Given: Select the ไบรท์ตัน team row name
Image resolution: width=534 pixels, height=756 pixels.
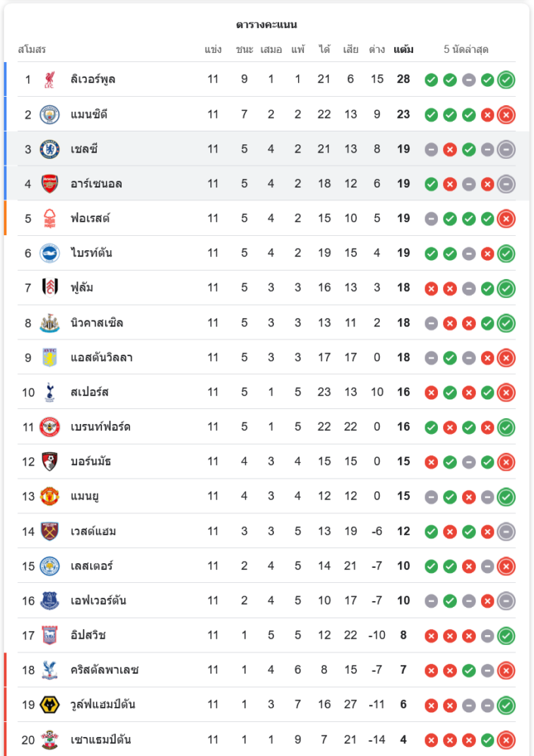Looking at the screenshot, I should (x=92, y=253).
